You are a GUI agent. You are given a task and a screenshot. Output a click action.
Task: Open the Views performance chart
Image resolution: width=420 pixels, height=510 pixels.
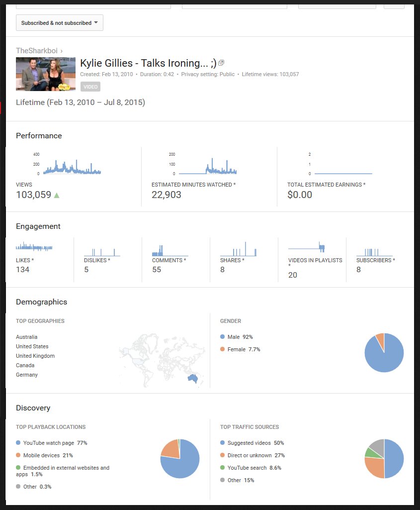(x=72, y=166)
